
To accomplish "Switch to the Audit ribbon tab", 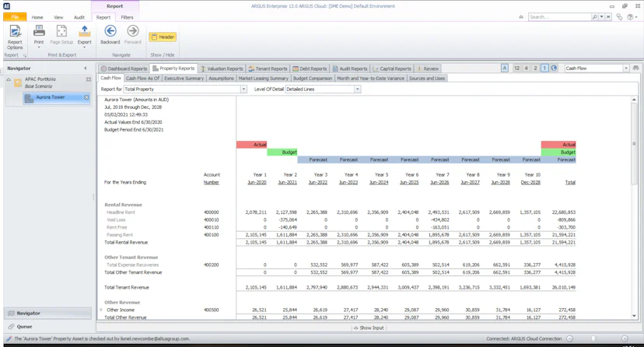I will tap(79, 17).
